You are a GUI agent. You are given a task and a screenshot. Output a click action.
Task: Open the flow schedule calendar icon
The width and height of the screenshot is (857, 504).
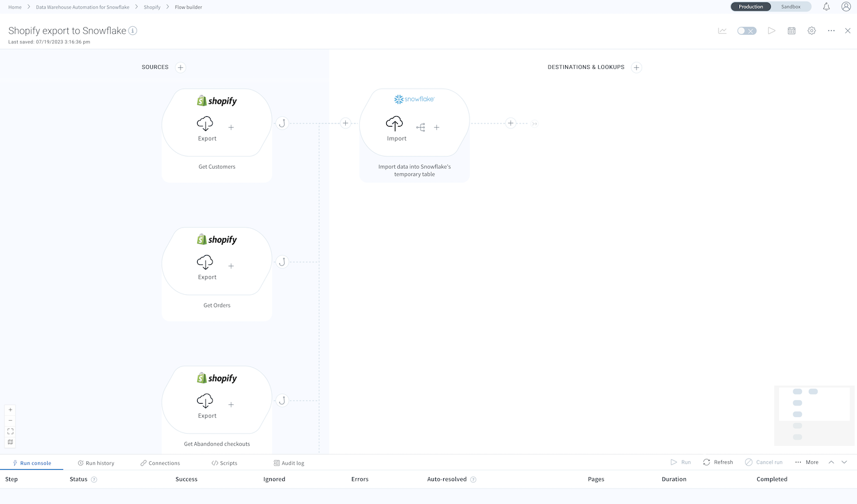[x=792, y=31]
